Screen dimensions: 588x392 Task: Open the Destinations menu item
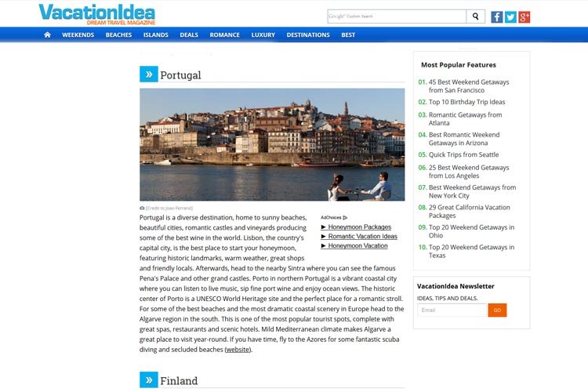(308, 35)
